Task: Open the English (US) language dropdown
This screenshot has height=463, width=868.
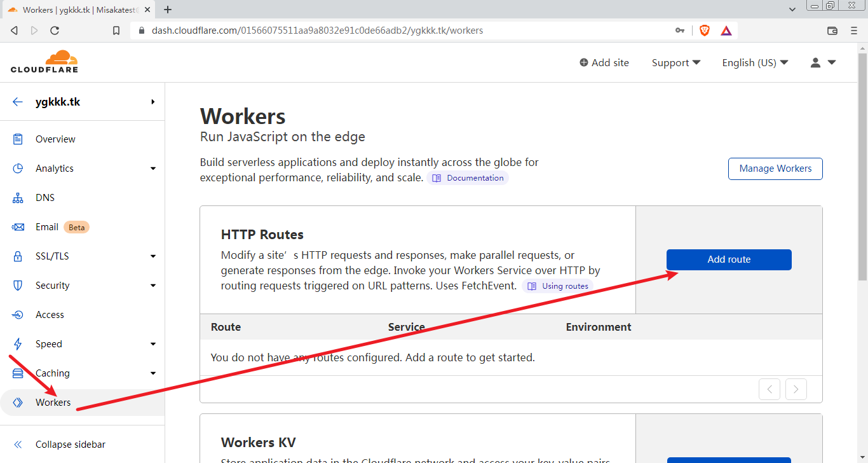Action: [755, 62]
